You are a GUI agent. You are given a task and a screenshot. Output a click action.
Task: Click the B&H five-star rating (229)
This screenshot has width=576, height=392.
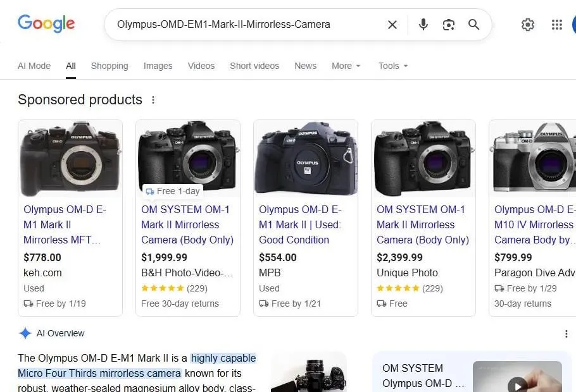(175, 288)
